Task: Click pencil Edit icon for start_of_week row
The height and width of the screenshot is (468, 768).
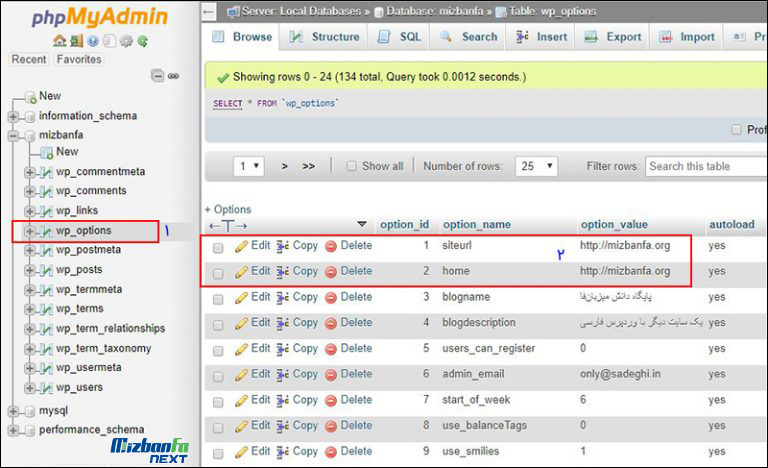Action: tap(241, 400)
